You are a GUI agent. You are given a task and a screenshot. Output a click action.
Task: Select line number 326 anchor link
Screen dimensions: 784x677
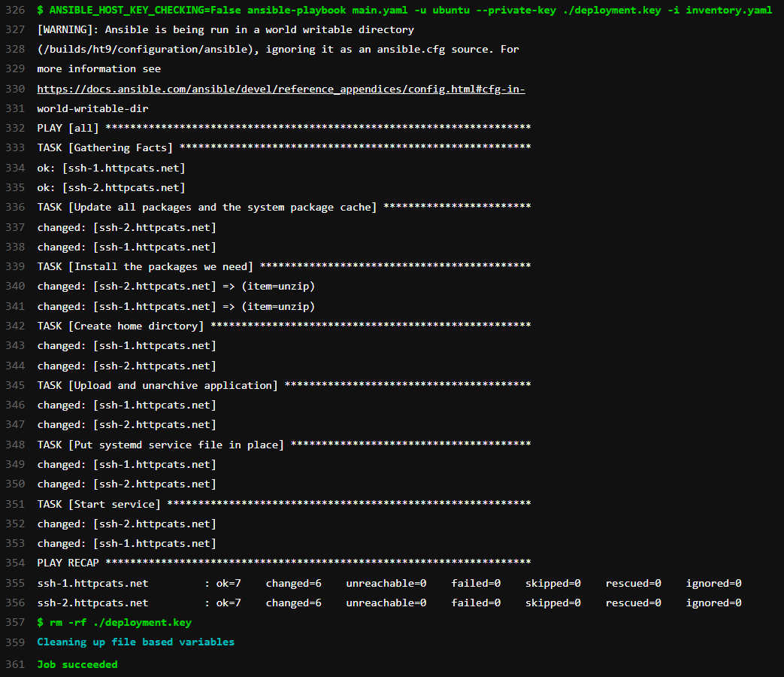(x=17, y=10)
